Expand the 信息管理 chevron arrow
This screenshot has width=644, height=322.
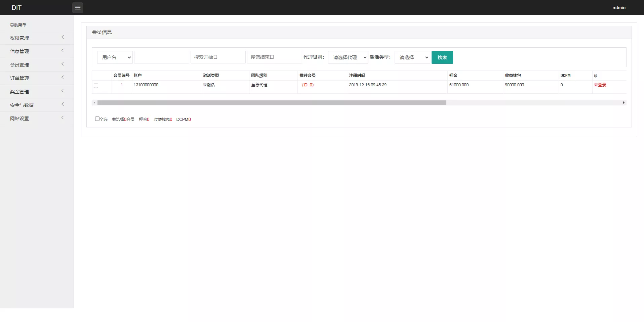pyautogui.click(x=63, y=51)
